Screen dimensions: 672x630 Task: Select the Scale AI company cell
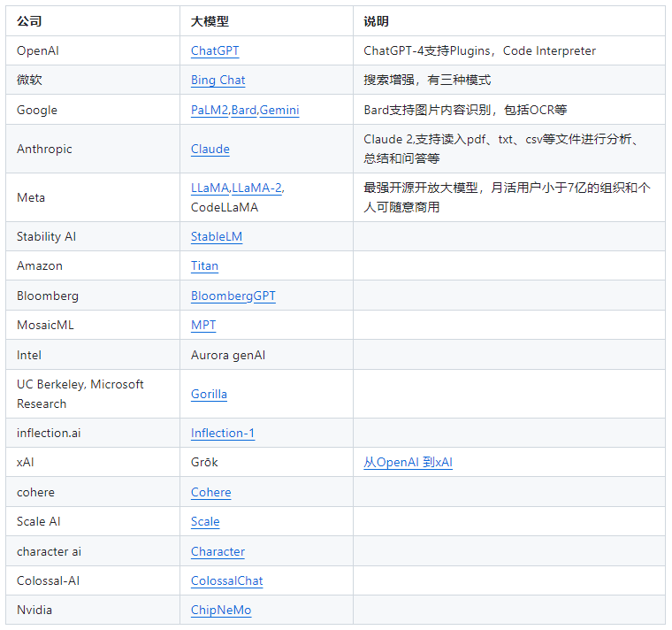93,521
